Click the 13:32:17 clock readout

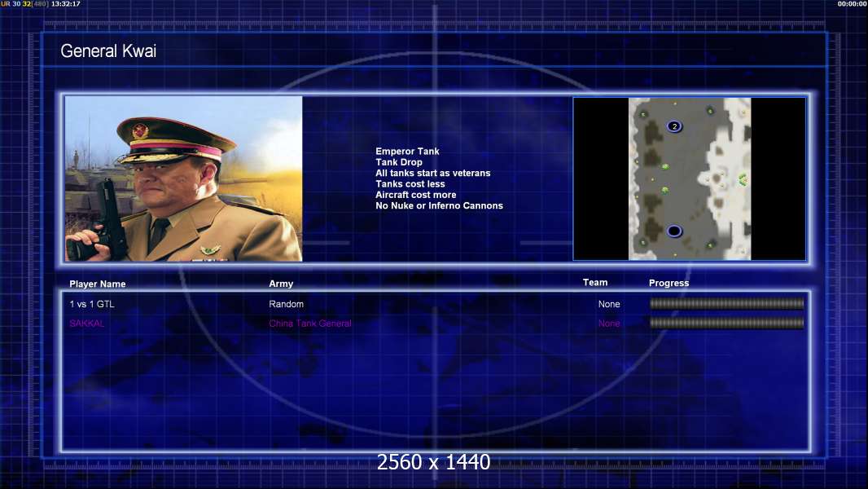click(66, 4)
